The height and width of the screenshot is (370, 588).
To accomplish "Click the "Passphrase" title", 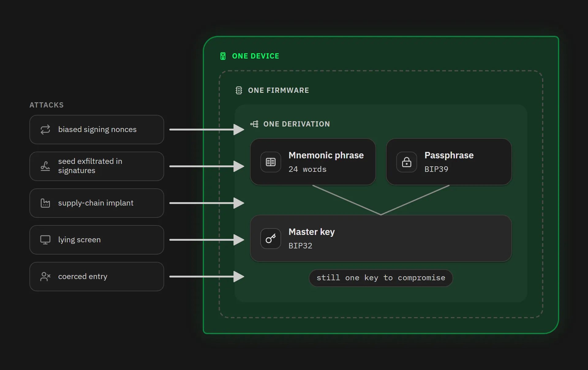I will click(449, 155).
